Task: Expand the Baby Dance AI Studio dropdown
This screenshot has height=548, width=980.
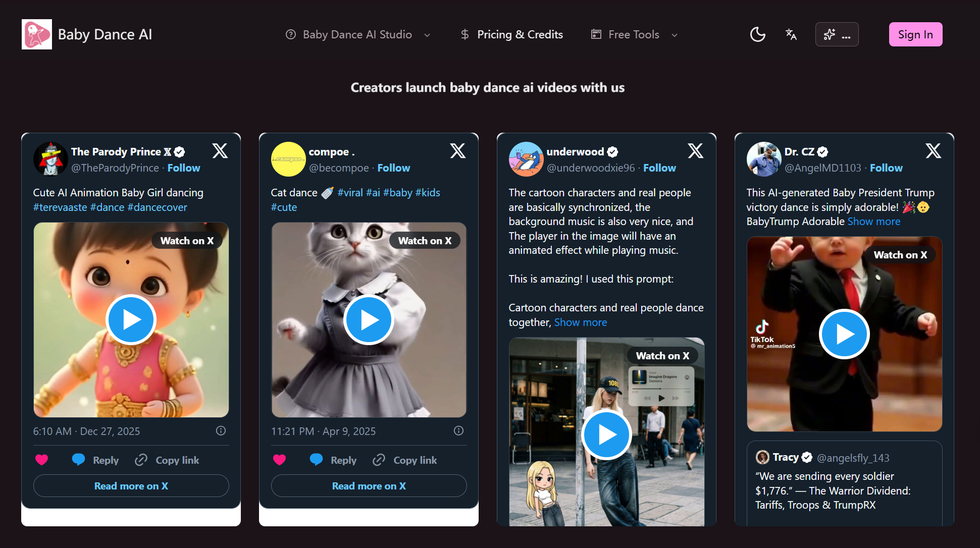Action: click(x=427, y=35)
